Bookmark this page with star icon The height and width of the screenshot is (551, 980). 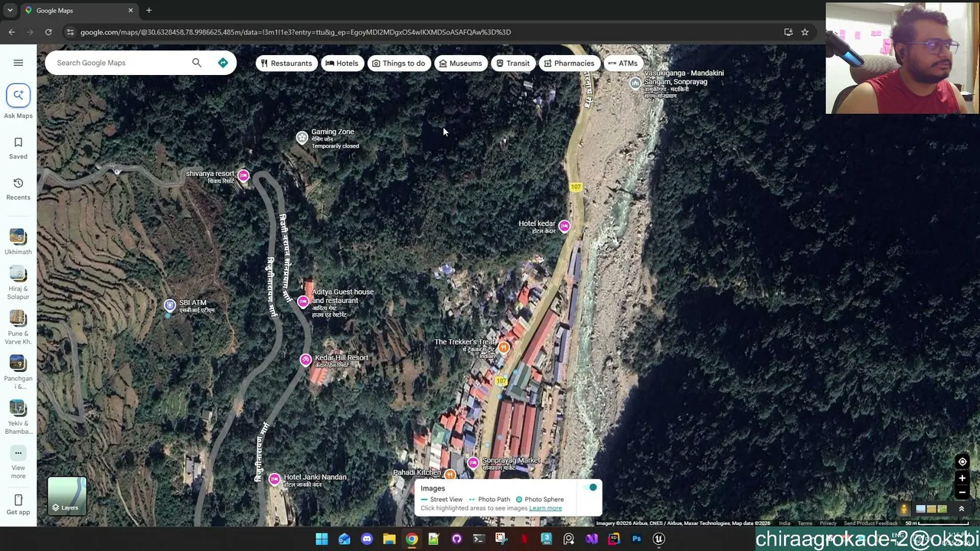805,32
